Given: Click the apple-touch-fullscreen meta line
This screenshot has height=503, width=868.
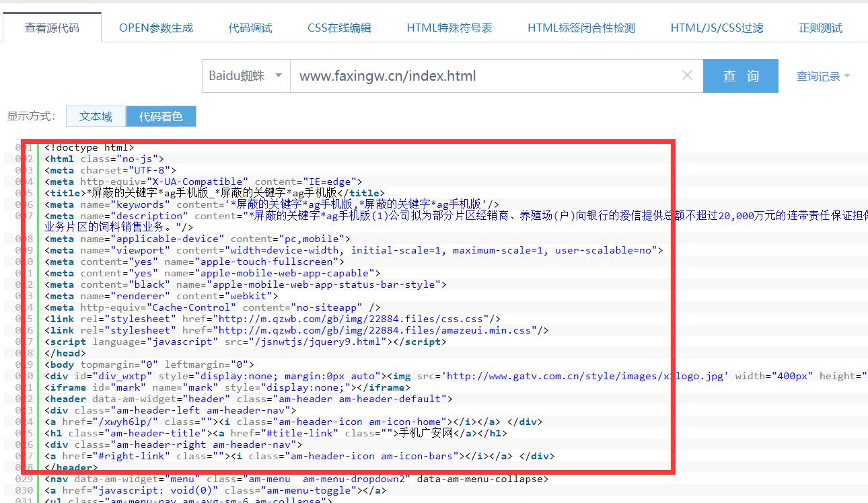Looking at the screenshot, I should (194, 262).
